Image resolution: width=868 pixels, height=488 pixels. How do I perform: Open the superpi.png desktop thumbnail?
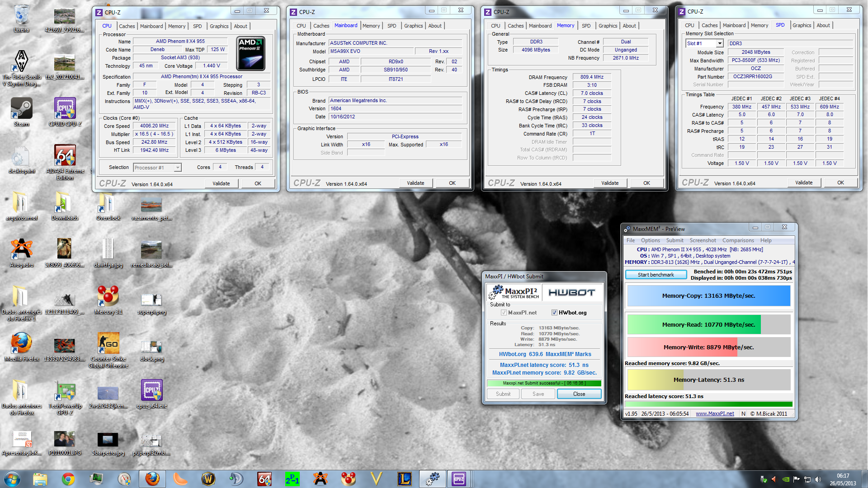pos(152,303)
